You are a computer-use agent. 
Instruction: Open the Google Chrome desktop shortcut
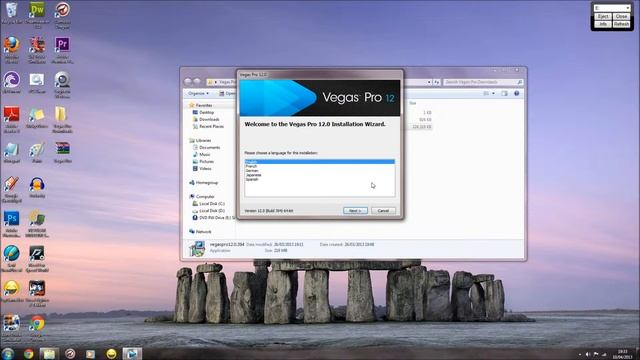pyautogui.click(x=37, y=327)
